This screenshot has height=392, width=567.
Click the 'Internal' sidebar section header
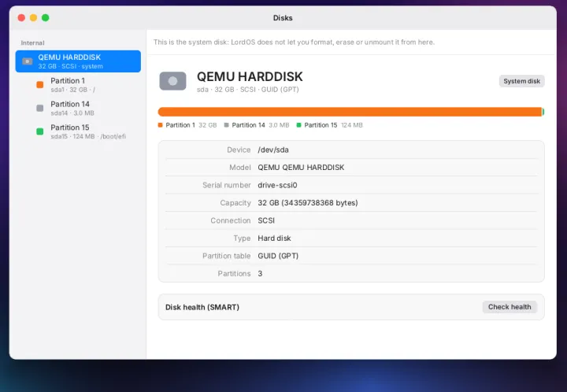32,43
